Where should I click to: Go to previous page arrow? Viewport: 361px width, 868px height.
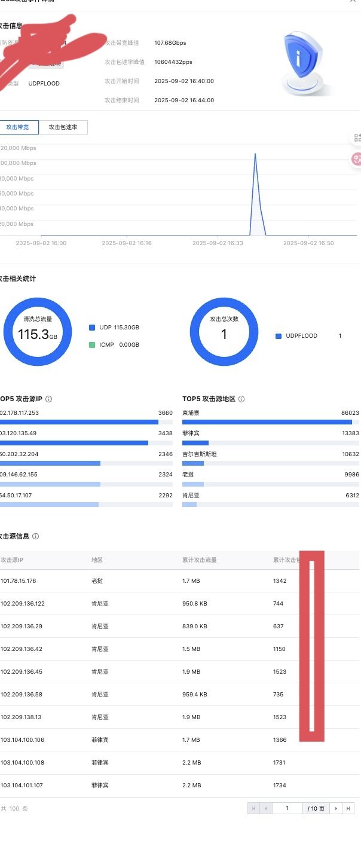pos(266,808)
